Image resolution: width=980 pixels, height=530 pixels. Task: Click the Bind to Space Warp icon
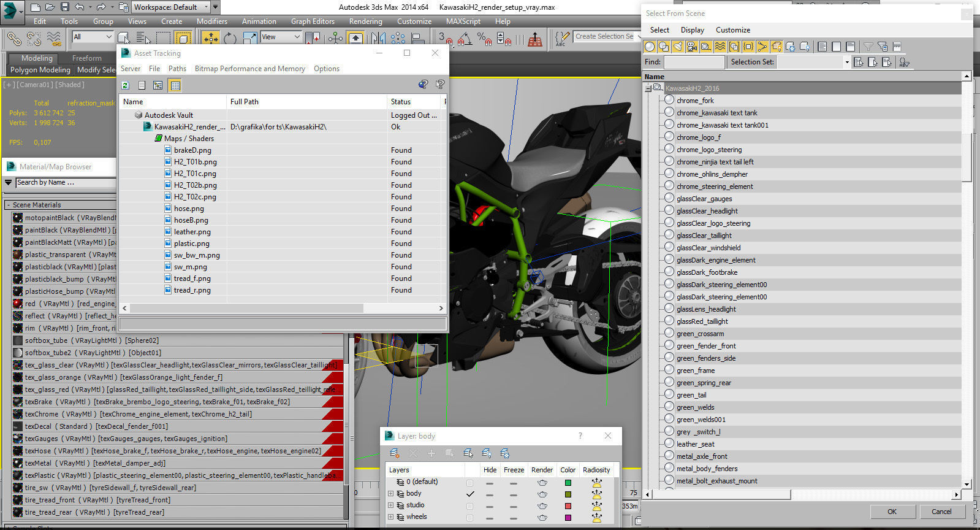coord(54,39)
